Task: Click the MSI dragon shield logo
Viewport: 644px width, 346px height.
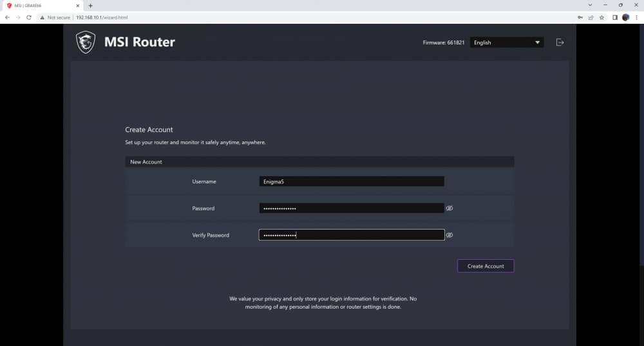Action: pos(86,42)
